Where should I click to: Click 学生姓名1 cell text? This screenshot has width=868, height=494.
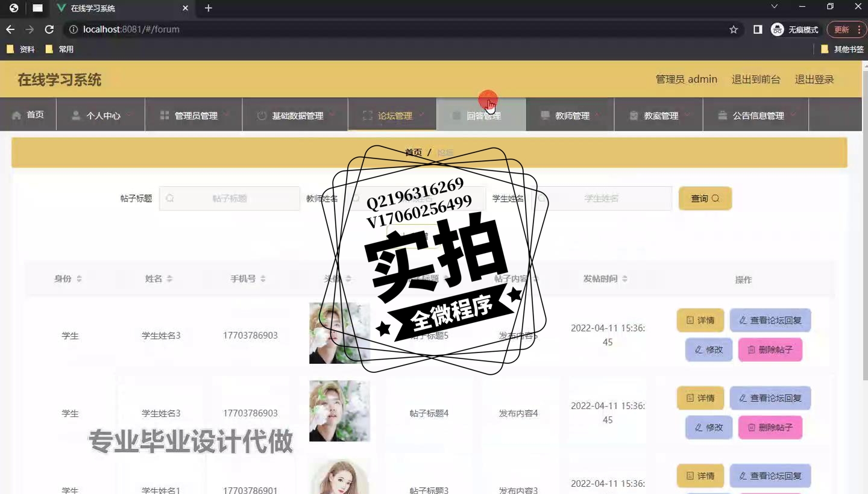[x=161, y=490]
